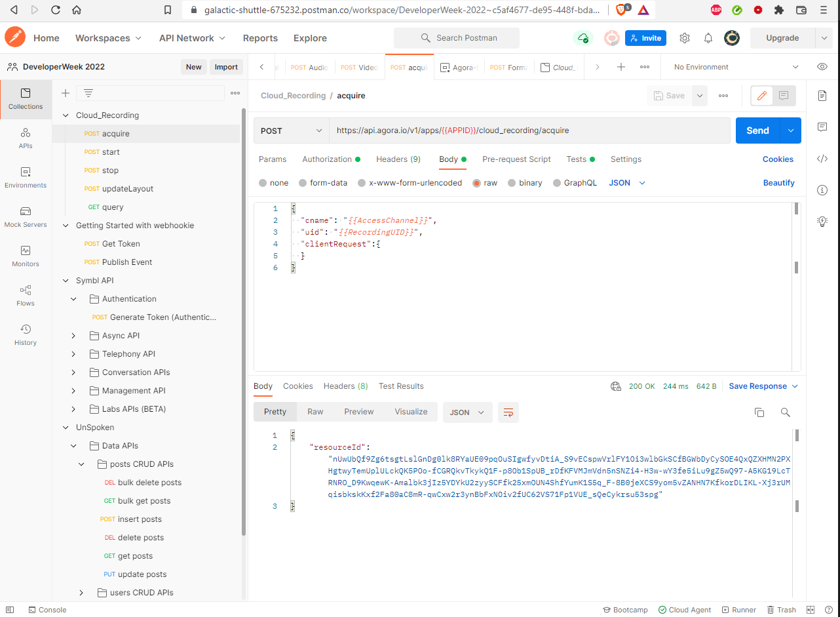Expand the Async API folder
Image resolution: width=840 pixels, height=617 pixels.
[x=74, y=336]
